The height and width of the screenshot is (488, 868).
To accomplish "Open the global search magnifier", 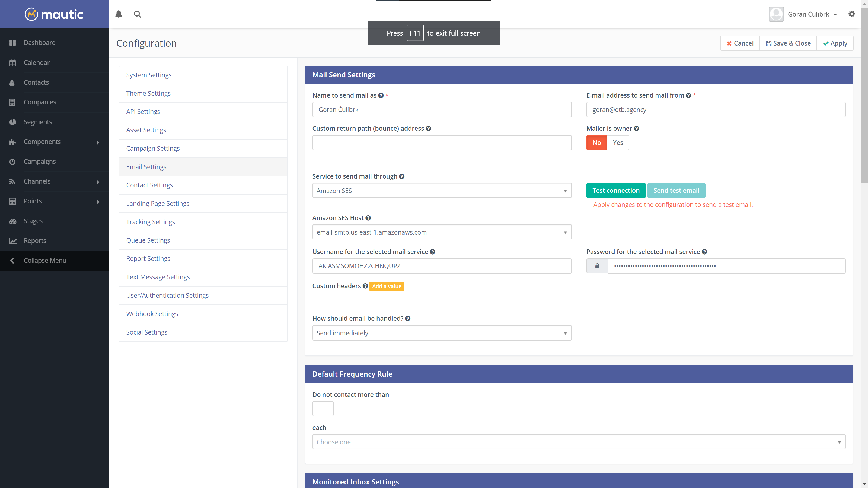I will click(x=137, y=14).
